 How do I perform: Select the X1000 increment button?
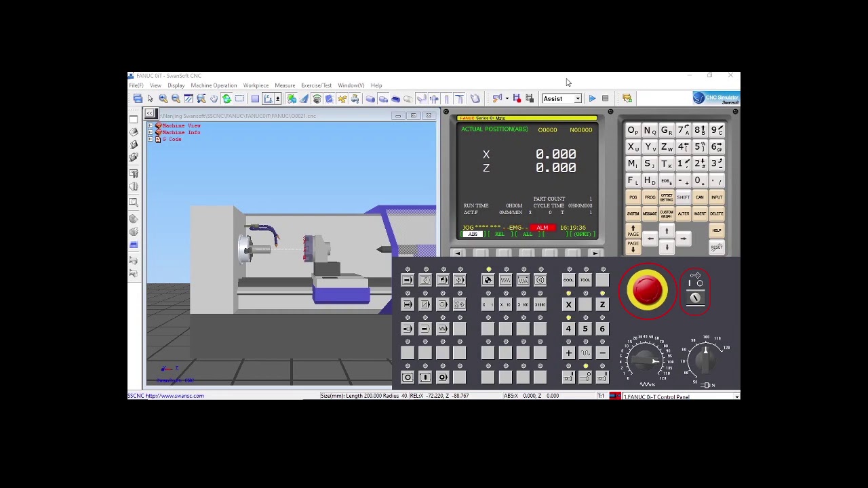pos(540,304)
